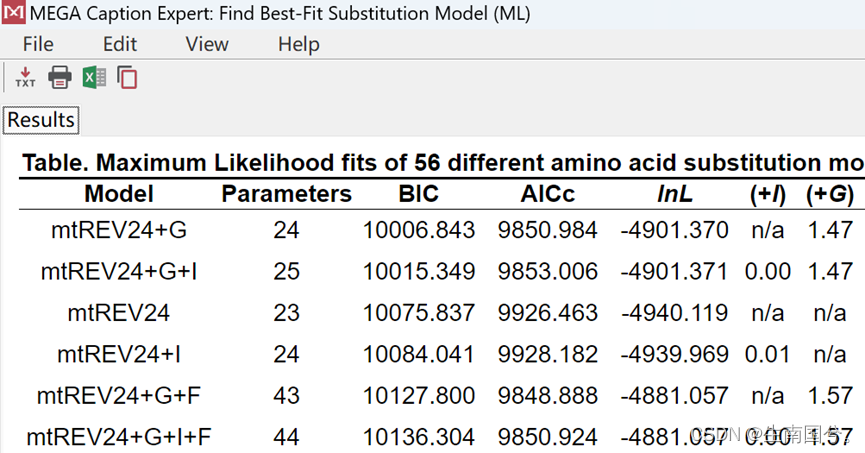This screenshot has width=865, height=453.
Task: Click lnL value -4940.119
Action: click(x=674, y=313)
